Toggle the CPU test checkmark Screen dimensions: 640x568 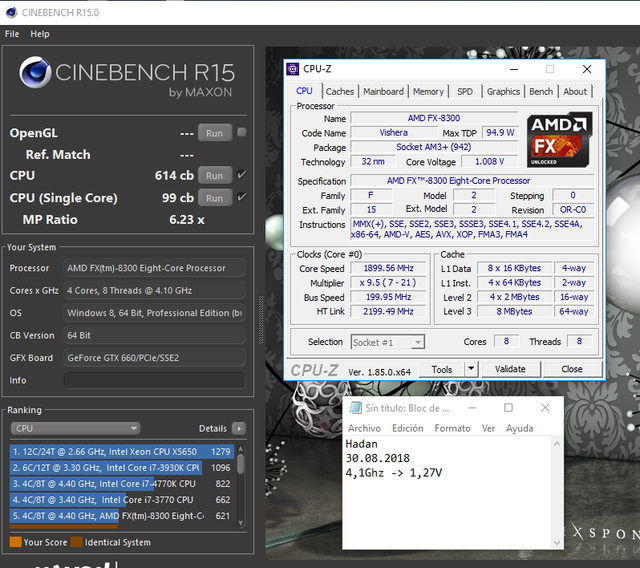tap(242, 175)
